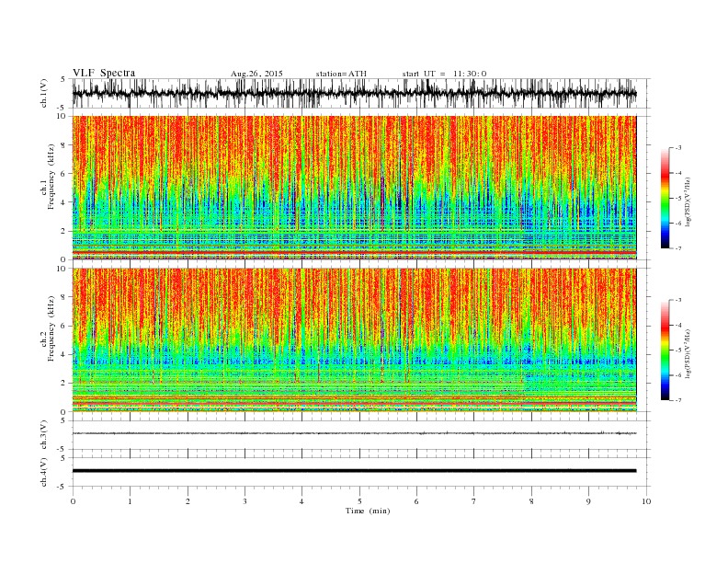Click the "-3" value on ch.1 colorbar

click(x=678, y=148)
